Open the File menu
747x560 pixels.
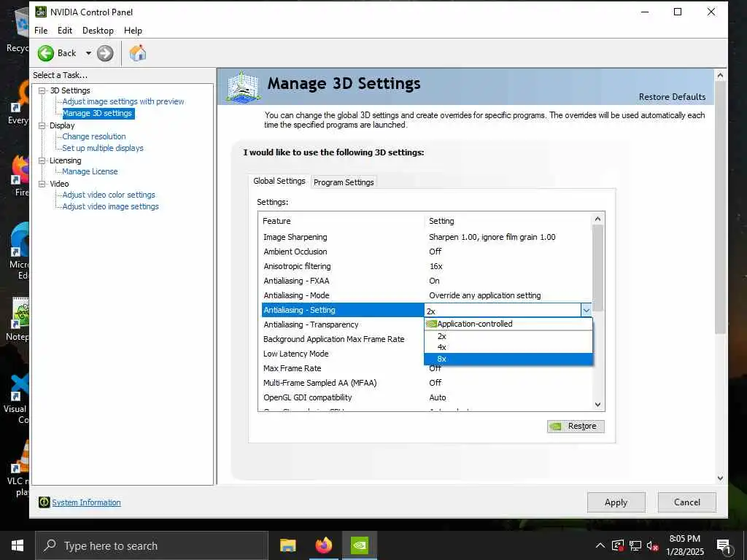coord(41,31)
